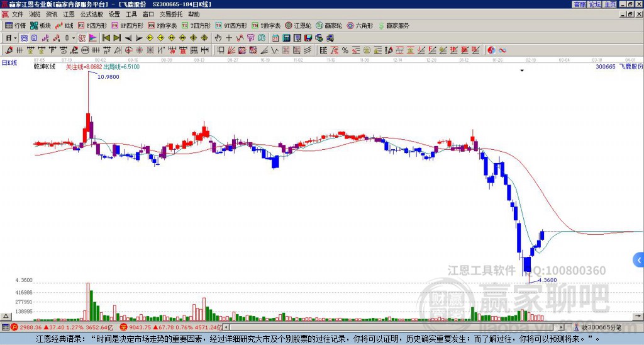The image size is (644, 345).
Task: Open the P数字表 tool
Action: point(163,25)
